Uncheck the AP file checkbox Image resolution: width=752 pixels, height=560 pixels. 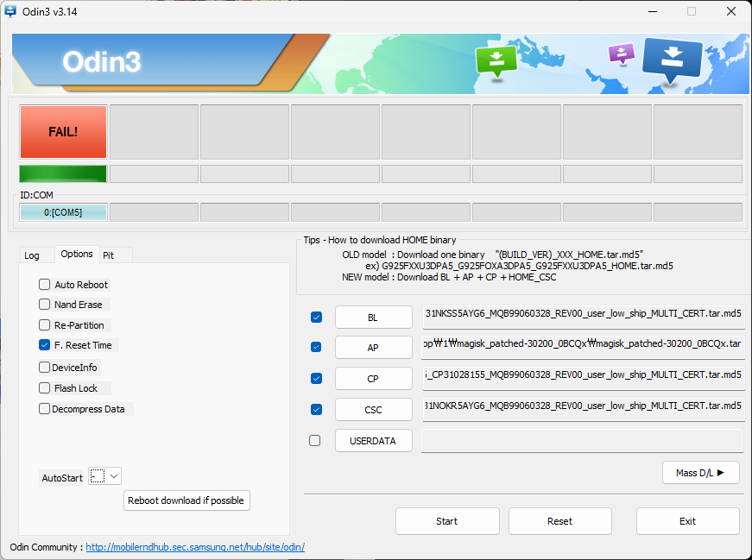[x=316, y=347]
